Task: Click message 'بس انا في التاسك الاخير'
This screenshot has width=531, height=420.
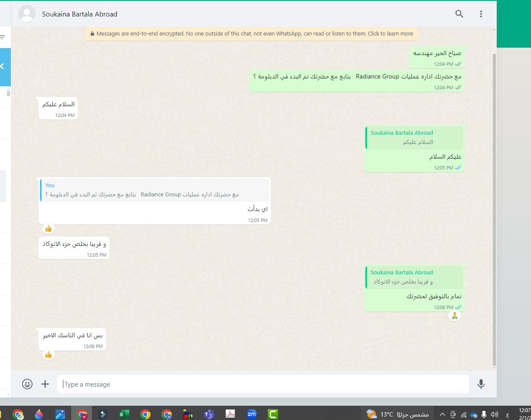Action: pyautogui.click(x=72, y=340)
